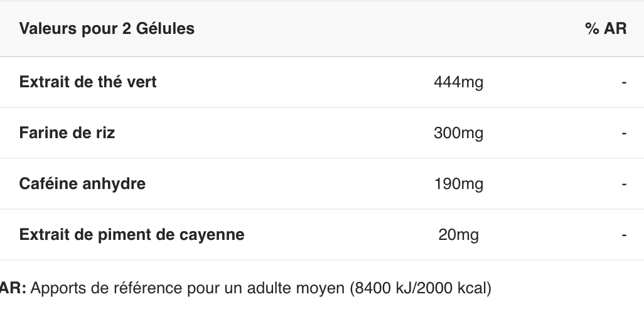Select the 'Extrait de thé vert' row label
Viewport: 644px width, 309px height.
click(x=88, y=82)
